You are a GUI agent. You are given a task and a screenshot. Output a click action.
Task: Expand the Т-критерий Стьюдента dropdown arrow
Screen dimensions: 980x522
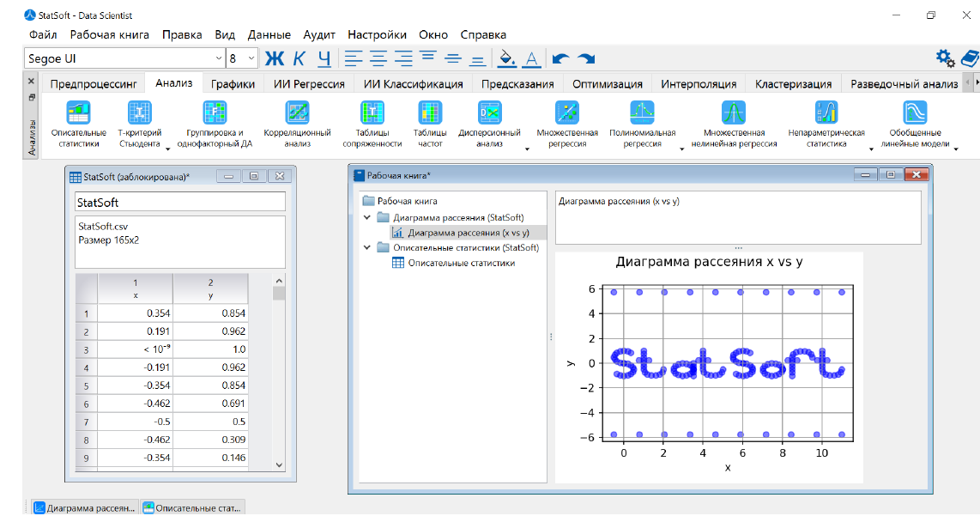(x=167, y=149)
